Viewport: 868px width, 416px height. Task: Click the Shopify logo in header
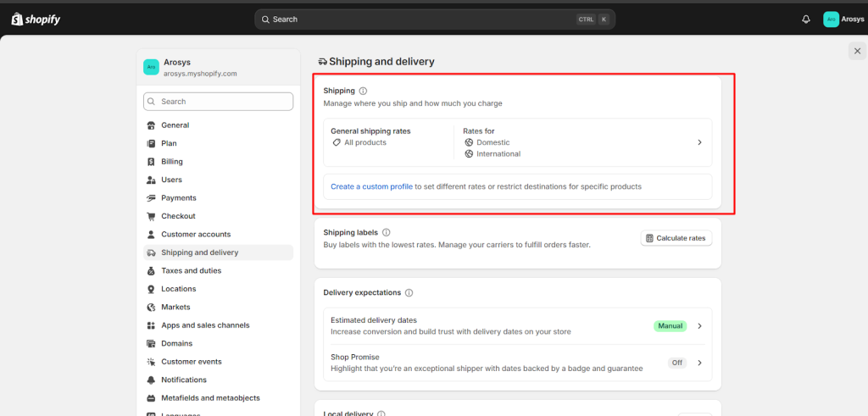click(x=36, y=19)
